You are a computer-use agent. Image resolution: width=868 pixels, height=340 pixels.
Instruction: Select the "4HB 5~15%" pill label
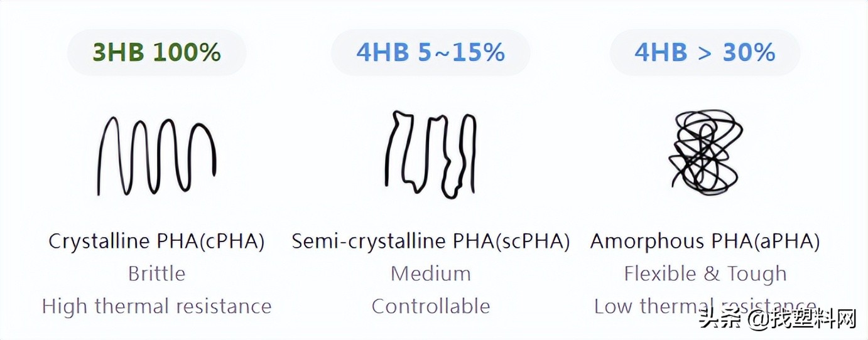[430, 53]
